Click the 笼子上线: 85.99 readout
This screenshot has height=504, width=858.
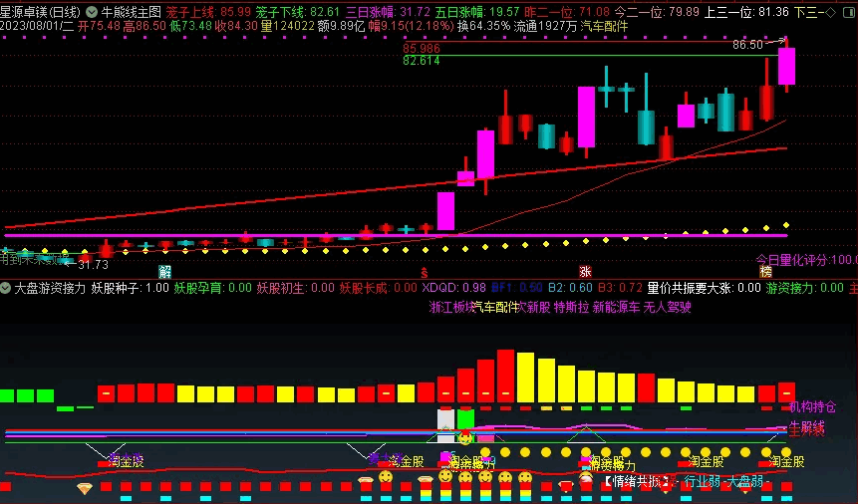point(208,12)
